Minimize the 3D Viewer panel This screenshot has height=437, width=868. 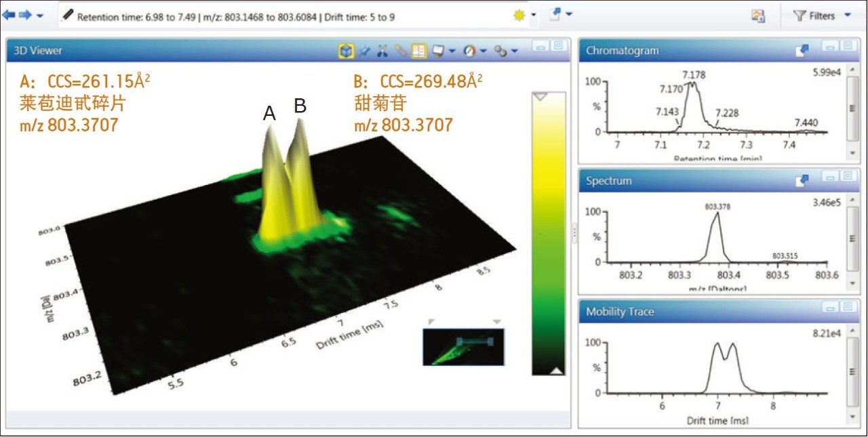540,47
